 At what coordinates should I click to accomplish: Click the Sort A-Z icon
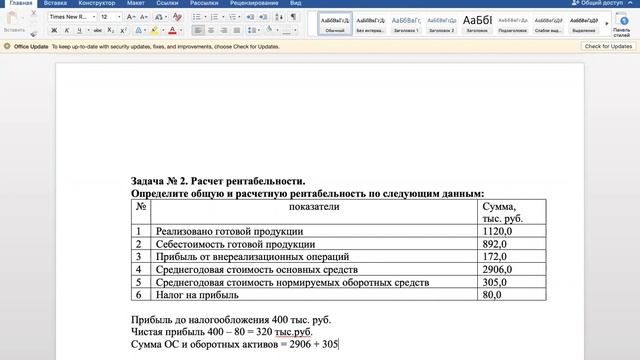pos(279,17)
